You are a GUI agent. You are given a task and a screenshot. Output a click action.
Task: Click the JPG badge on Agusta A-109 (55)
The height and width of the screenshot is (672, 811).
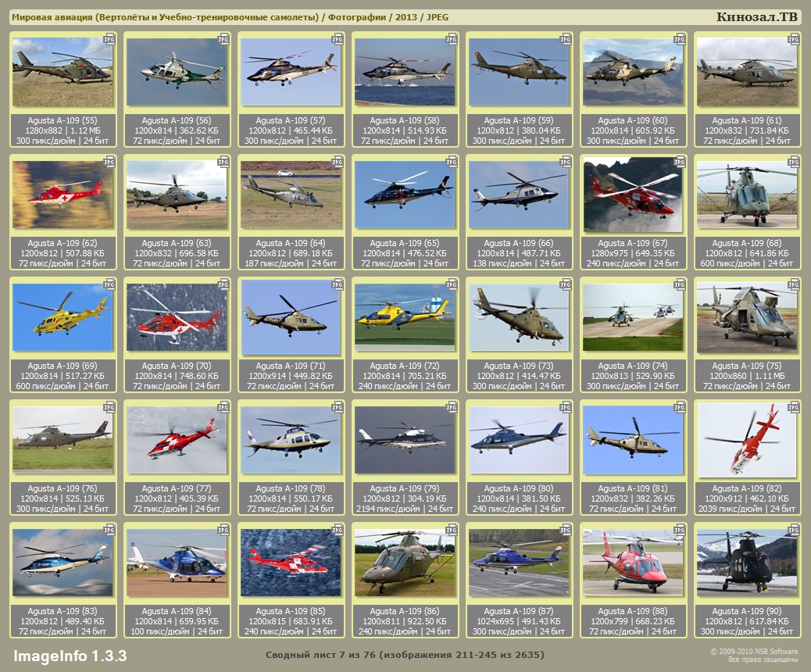click(109, 38)
